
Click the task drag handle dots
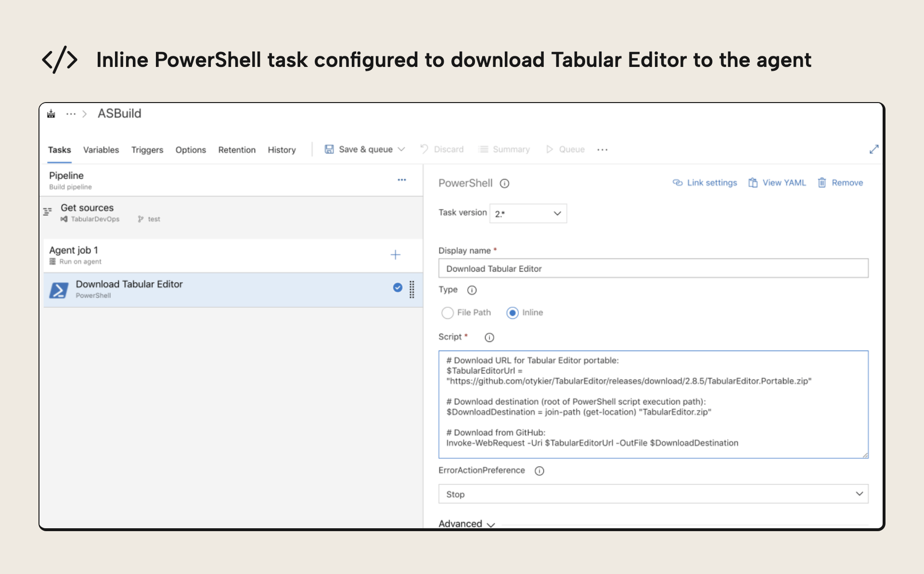coord(412,289)
